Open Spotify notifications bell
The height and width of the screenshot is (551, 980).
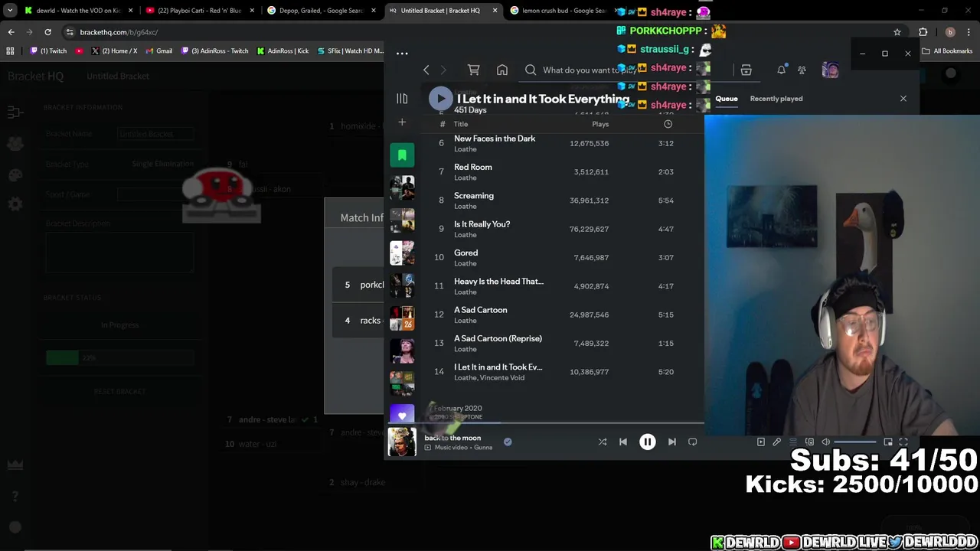[782, 70]
